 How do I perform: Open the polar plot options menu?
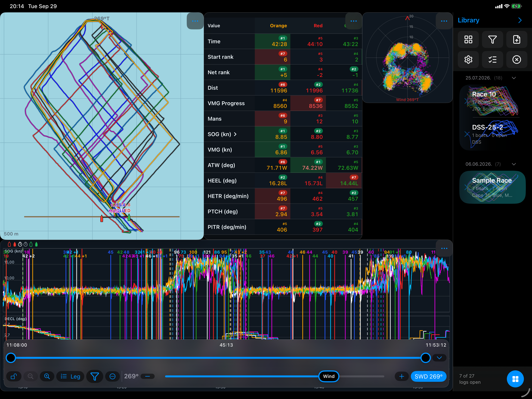(444, 21)
